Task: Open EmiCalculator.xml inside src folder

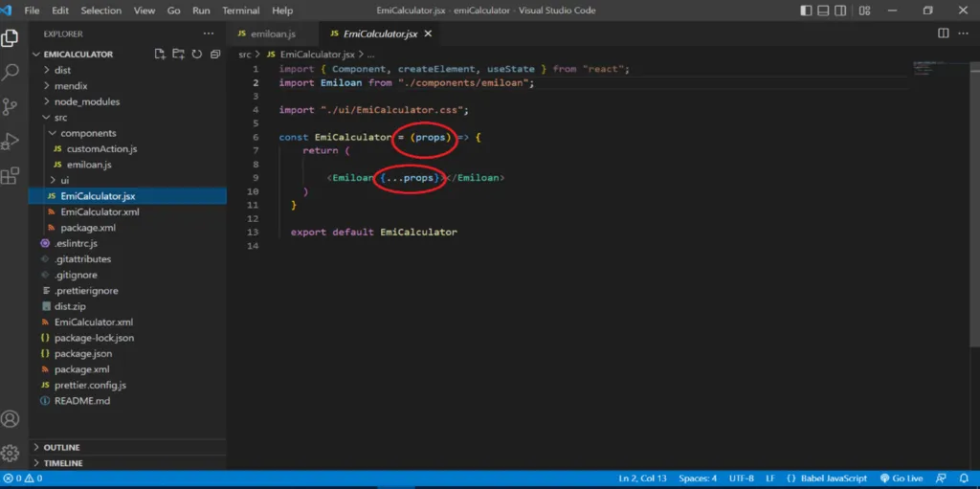Action: point(100,212)
